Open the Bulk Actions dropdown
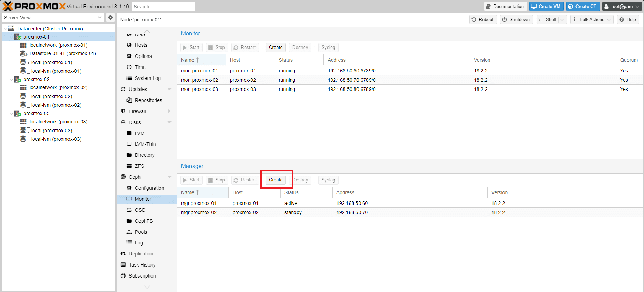The width and height of the screenshot is (644, 292). (x=591, y=20)
